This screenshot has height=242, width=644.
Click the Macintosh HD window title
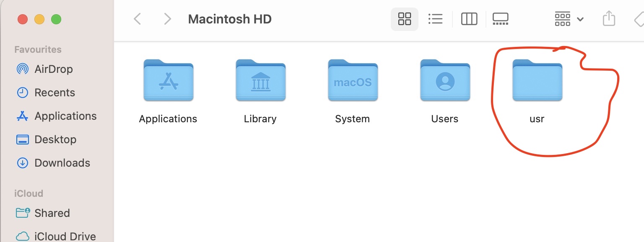point(230,19)
